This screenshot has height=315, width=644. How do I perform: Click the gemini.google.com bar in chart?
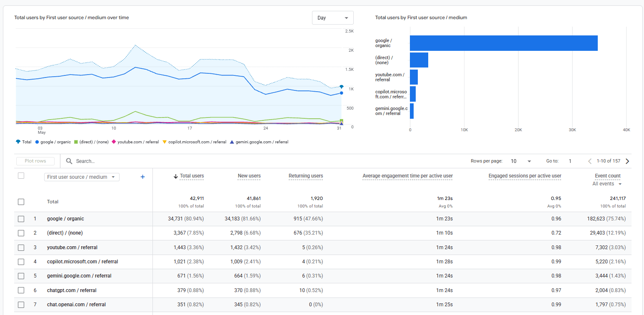(412, 111)
